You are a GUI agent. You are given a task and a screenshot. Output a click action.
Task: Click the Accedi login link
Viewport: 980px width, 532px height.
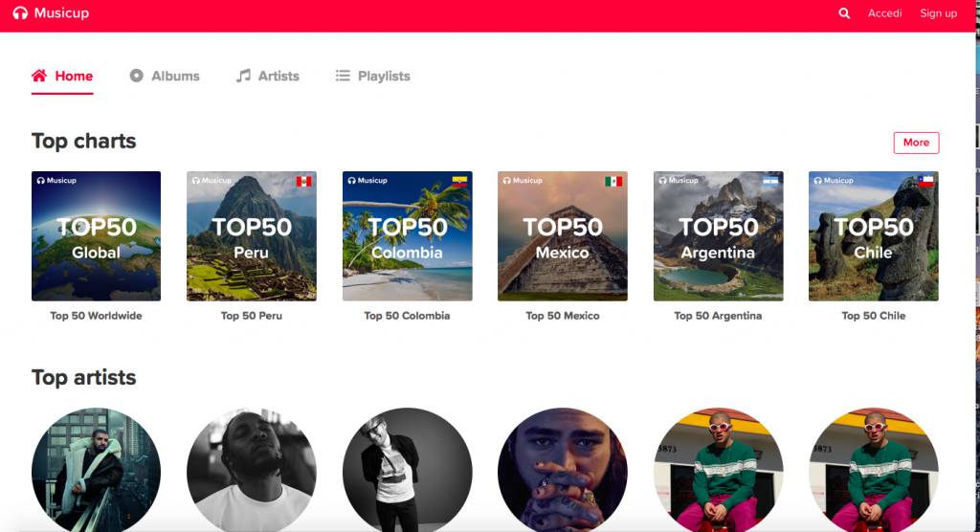884,13
